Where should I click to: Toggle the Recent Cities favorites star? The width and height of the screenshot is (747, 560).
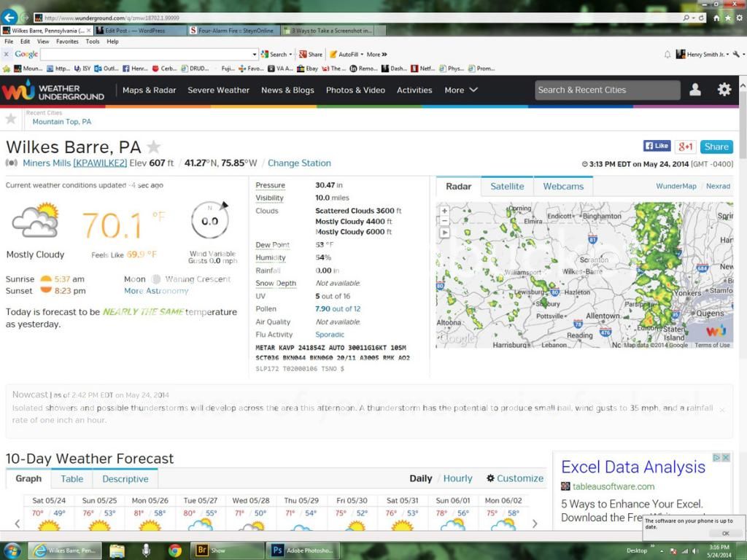click(11, 118)
